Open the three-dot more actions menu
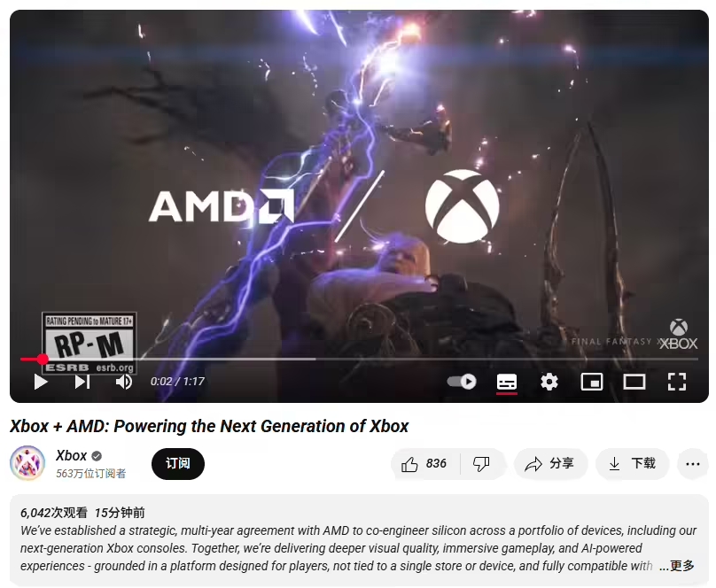The width and height of the screenshot is (716, 588). click(x=693, y=464)
